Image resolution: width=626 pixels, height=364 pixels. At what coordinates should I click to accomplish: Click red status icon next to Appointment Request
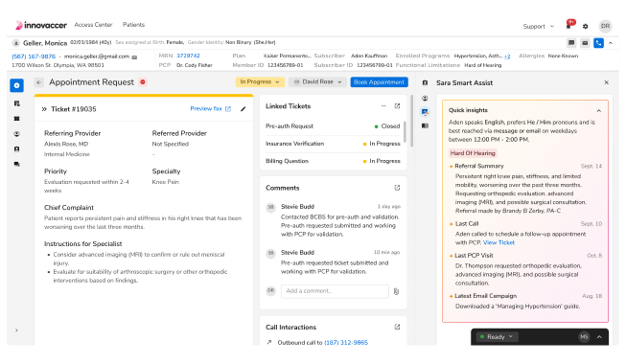click(143, 81)
